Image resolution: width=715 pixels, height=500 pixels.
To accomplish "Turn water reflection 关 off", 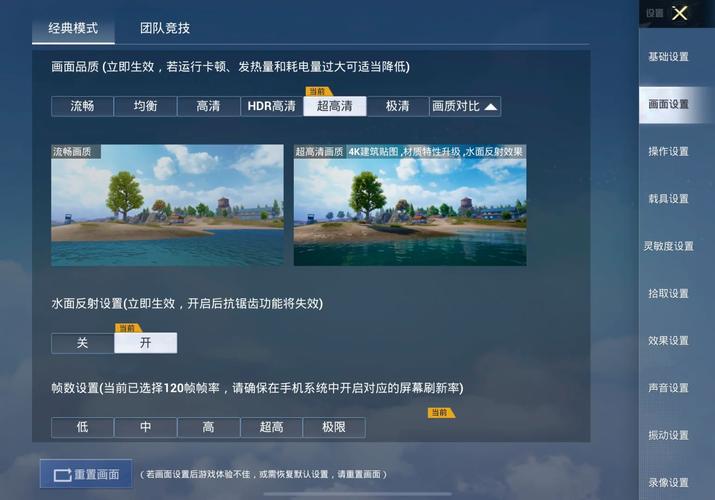I will pyautogui.click(x=82, y=343).
